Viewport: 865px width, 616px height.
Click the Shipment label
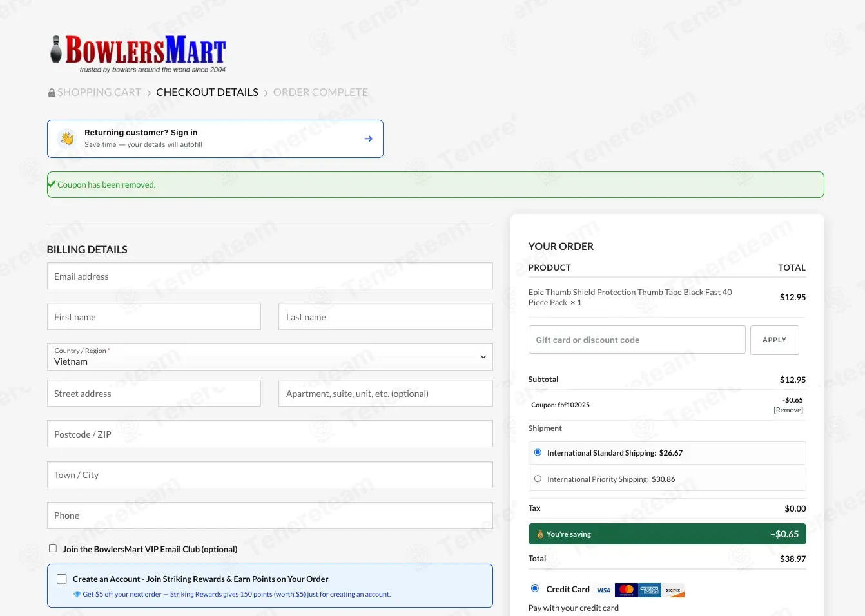(545, 428)
